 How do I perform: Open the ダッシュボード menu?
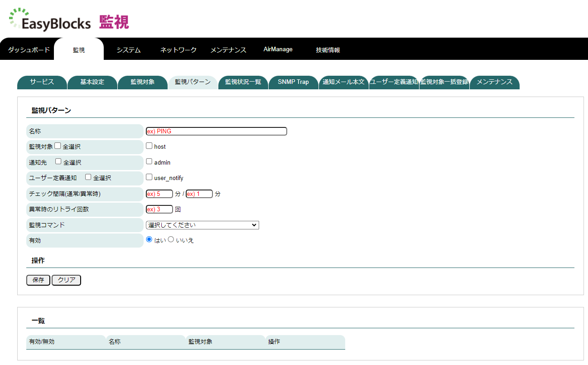tap(29, 50)
